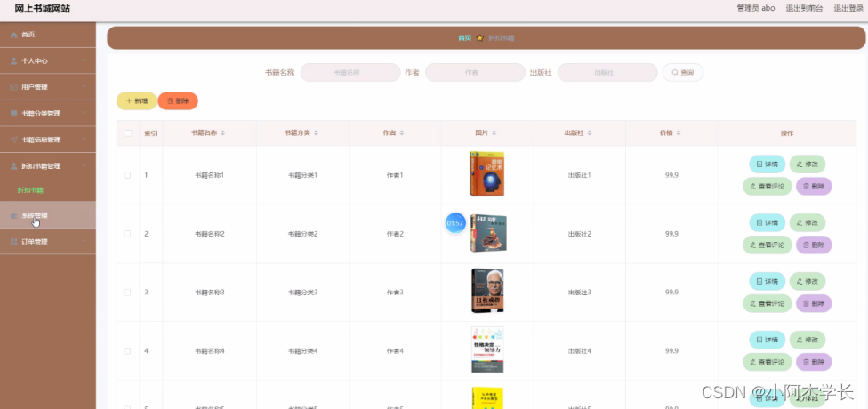Sort the table by 书籍名称 column arrows
The width and height of the screenshot is (868, 409).
(x=226, y=133)
